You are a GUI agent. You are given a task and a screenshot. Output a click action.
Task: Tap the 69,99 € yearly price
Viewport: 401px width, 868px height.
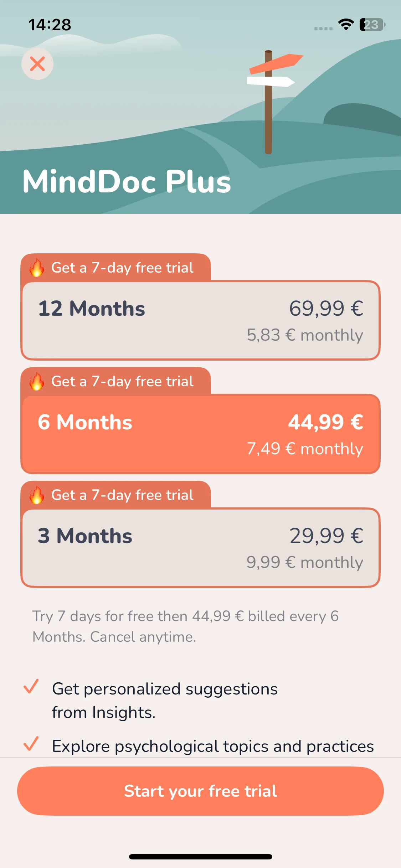pyautogui.click(x=326, y=308)
